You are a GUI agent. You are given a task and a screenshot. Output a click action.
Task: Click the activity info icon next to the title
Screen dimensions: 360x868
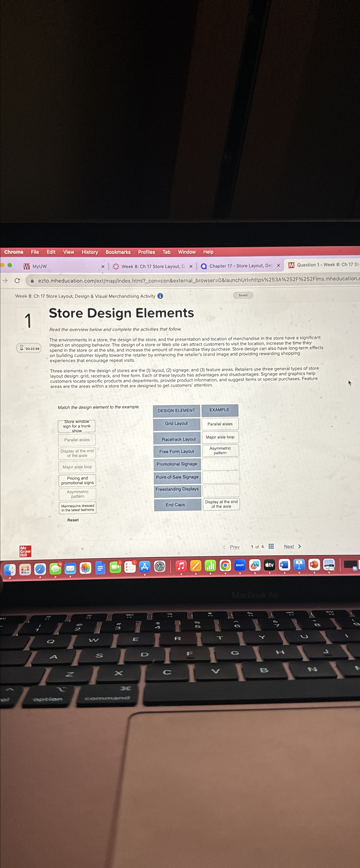160,296
